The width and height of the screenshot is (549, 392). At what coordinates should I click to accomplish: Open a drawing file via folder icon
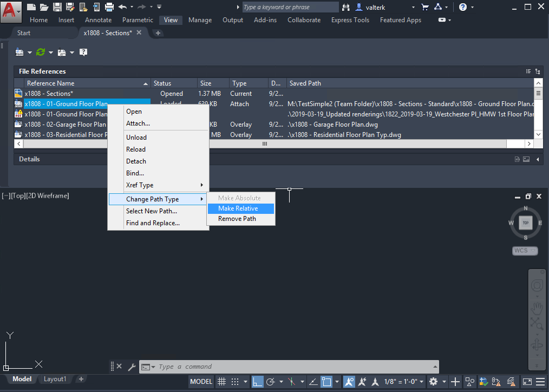44,6
